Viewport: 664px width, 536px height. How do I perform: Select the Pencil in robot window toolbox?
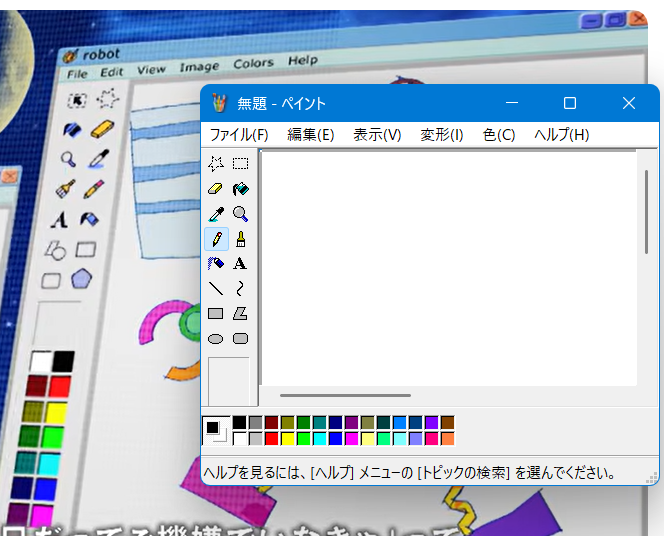[94, 189]
